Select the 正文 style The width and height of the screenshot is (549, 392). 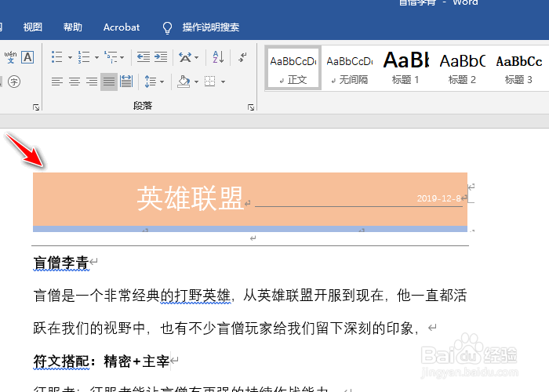(x=293, y=68)
